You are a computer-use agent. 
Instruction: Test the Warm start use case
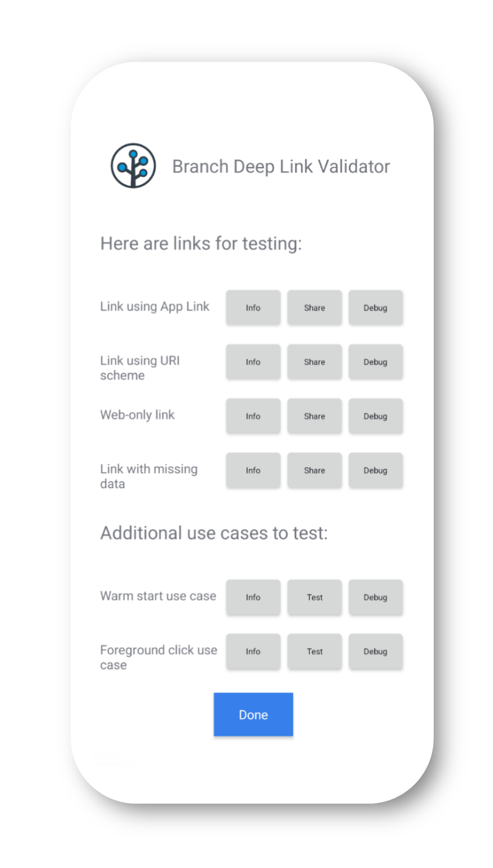pyautogui.click(x=315, y=597)
